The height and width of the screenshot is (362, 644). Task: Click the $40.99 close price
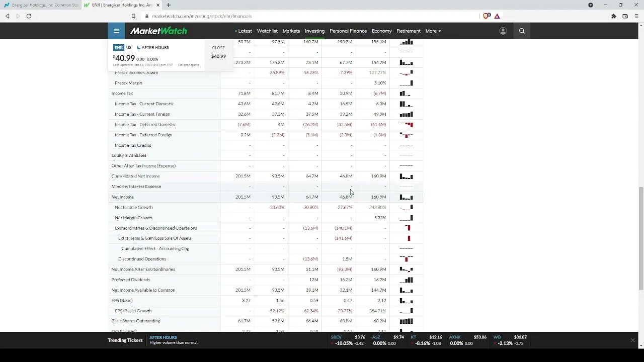[x=218, y=56]
